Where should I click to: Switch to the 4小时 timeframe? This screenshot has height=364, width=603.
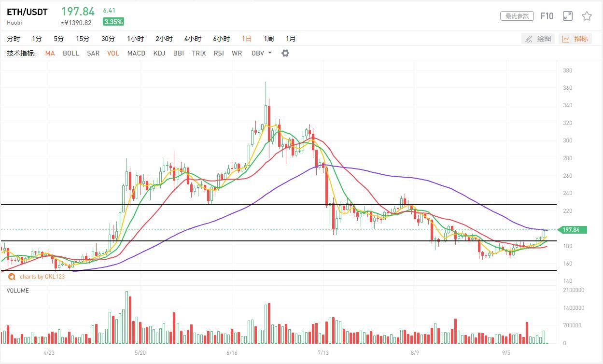click(x=193, y=39)
